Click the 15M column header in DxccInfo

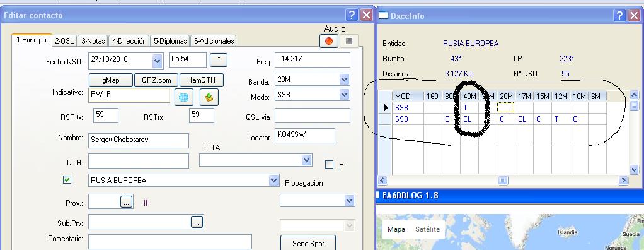(x=543, y=96)
